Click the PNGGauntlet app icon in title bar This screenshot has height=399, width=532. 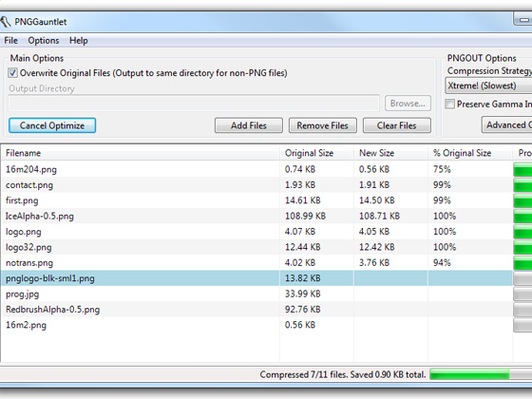coord(6,22)
